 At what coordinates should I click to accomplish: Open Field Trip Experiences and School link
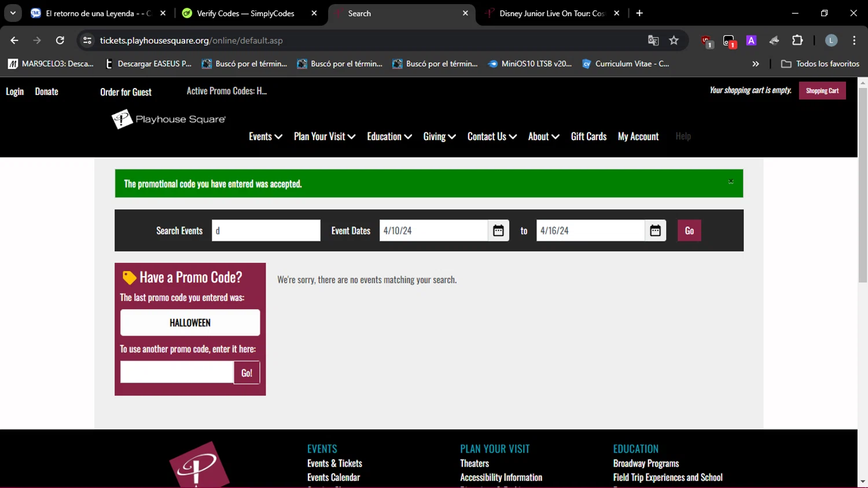pos(668,478)
